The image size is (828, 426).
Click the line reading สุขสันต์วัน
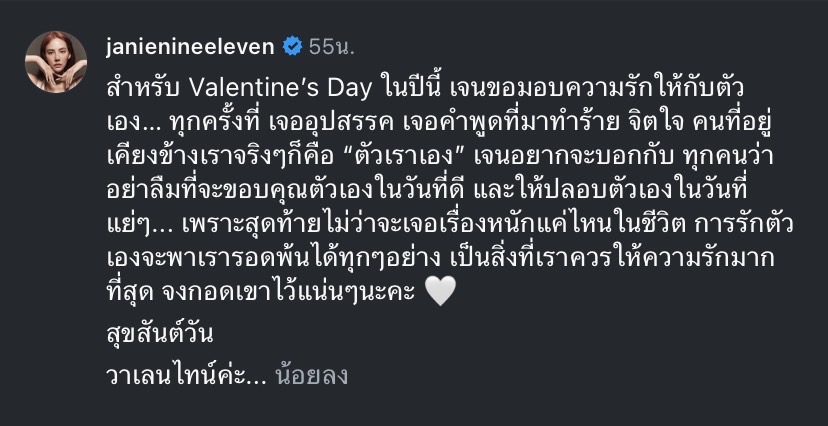tap(160, 334)
